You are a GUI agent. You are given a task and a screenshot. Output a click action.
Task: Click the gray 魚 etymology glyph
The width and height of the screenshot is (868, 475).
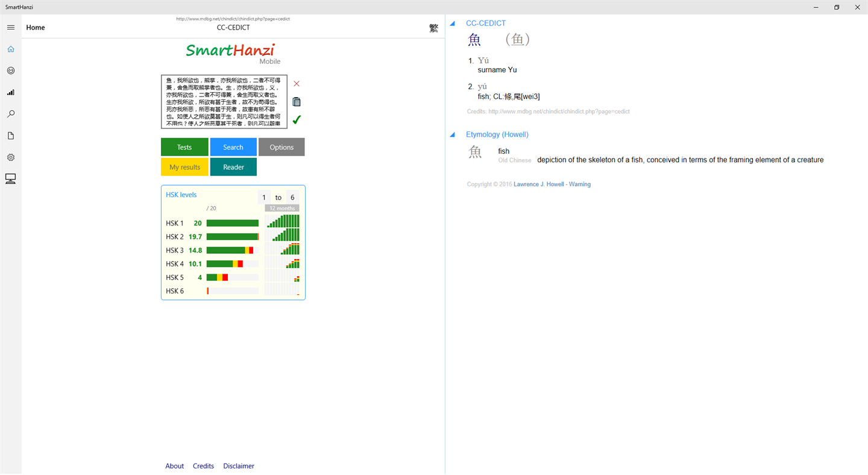[476, 153]
